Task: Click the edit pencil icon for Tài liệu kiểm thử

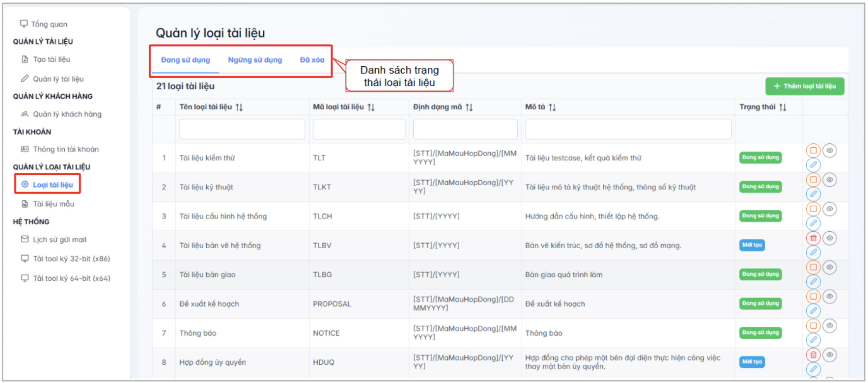Action: [813, 165]
